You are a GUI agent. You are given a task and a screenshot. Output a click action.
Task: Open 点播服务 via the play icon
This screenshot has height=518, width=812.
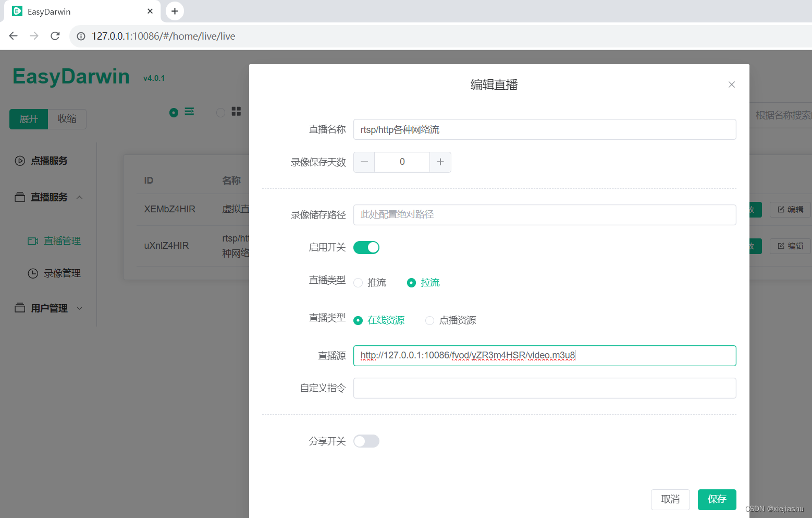[20, 161]
